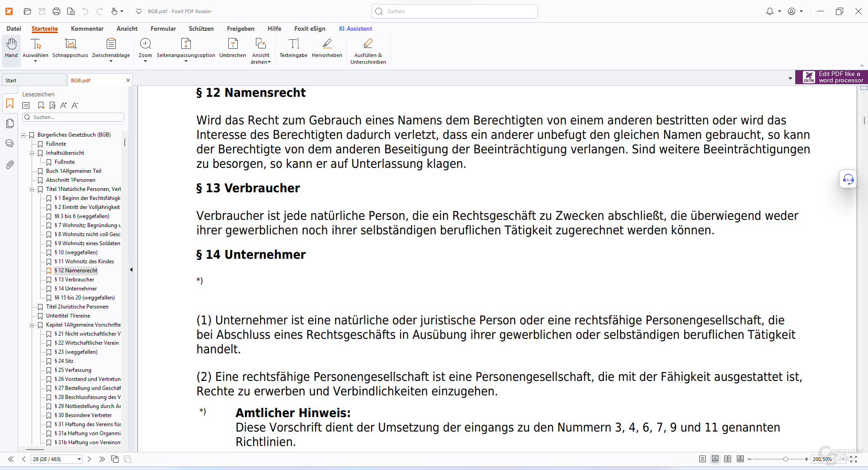868x470 pixels.
Task: Open the bookmarks panel icon in sidebar
Action: [x=9, y=104]
